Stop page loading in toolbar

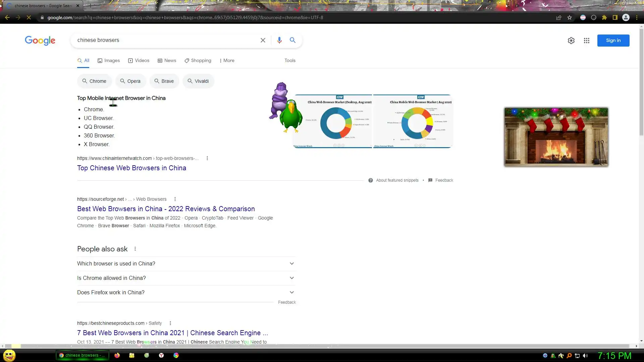(29, 17)
